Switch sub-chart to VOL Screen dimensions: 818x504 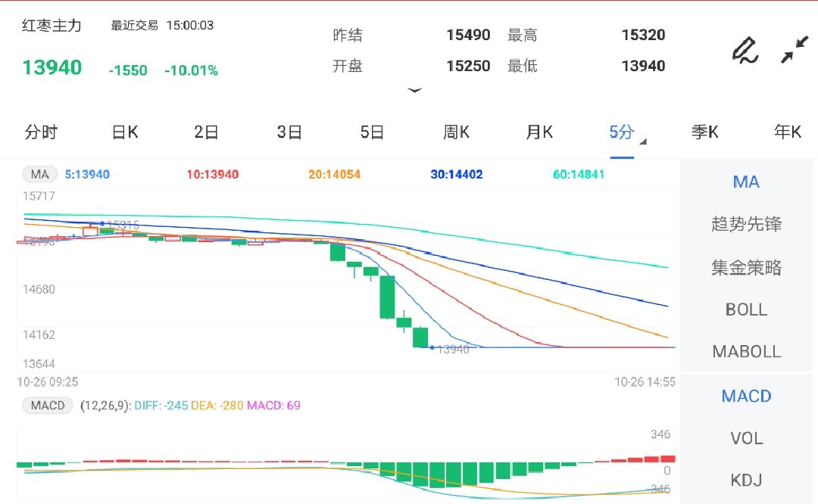[746, 438]
